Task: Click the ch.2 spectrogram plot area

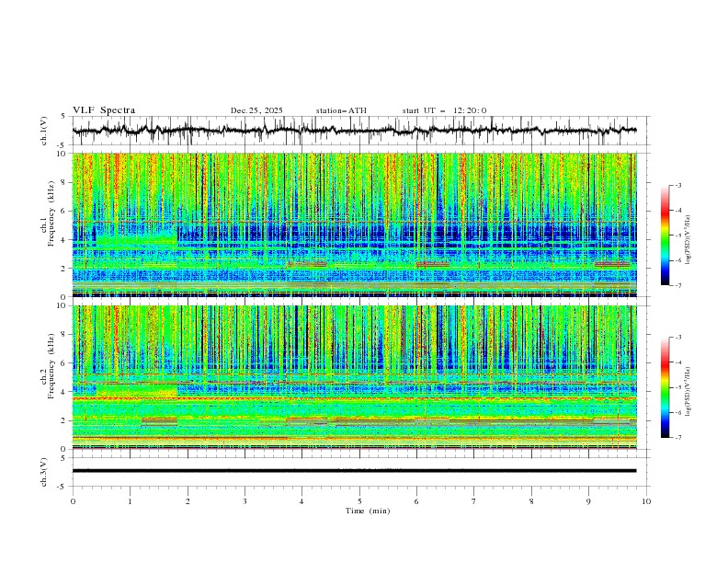Action: 354,377
